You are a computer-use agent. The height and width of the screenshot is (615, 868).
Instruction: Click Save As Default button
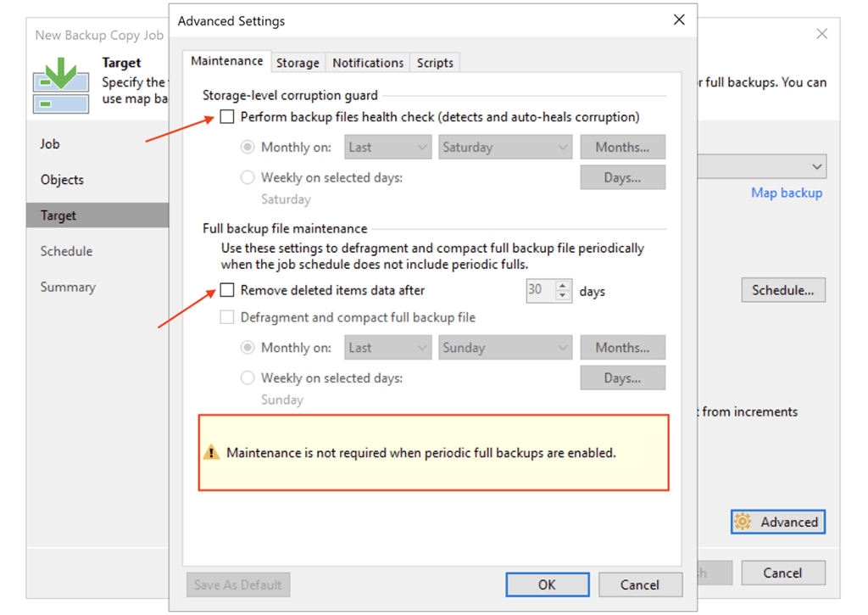point(238,585)
